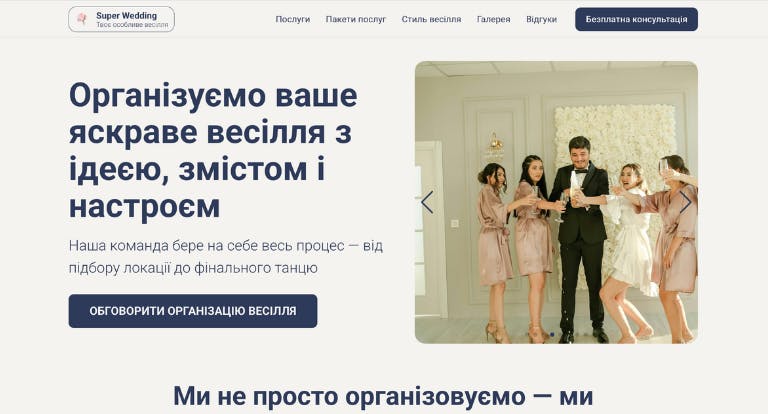Click the woman in white robe in photo
This screenshot has width=768, height=414.
tap(629, 250)
